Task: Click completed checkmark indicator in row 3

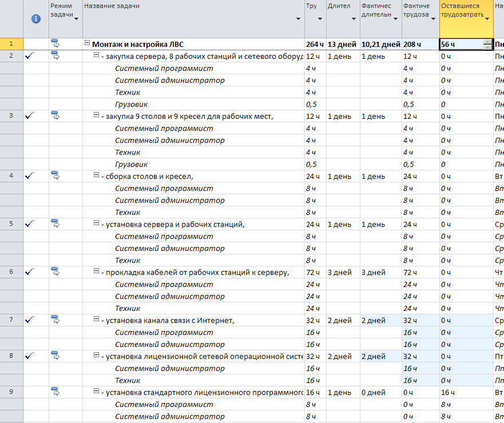Action: 29,115
